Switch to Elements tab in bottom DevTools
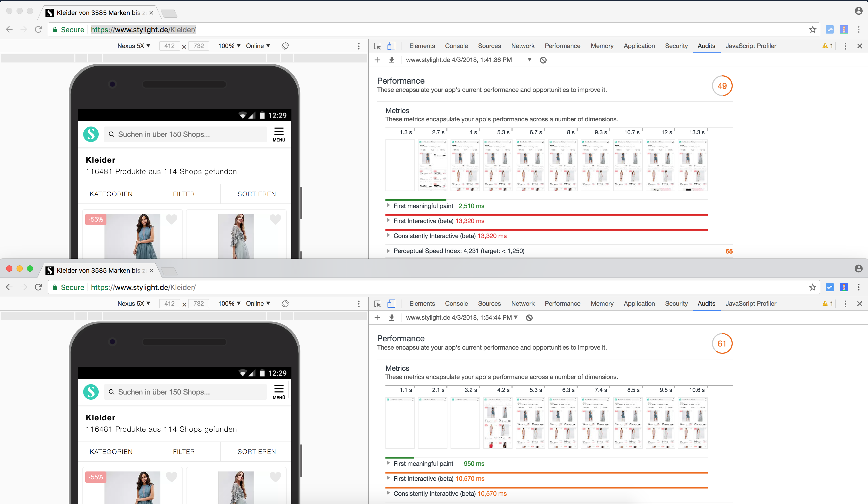Image resolution: width=868 pixels, height=504 pixels. click(x=422, y=304)
